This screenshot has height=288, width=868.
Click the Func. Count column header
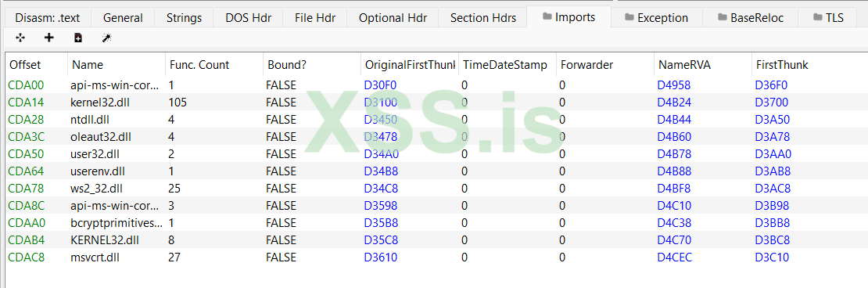click(213, 65)
